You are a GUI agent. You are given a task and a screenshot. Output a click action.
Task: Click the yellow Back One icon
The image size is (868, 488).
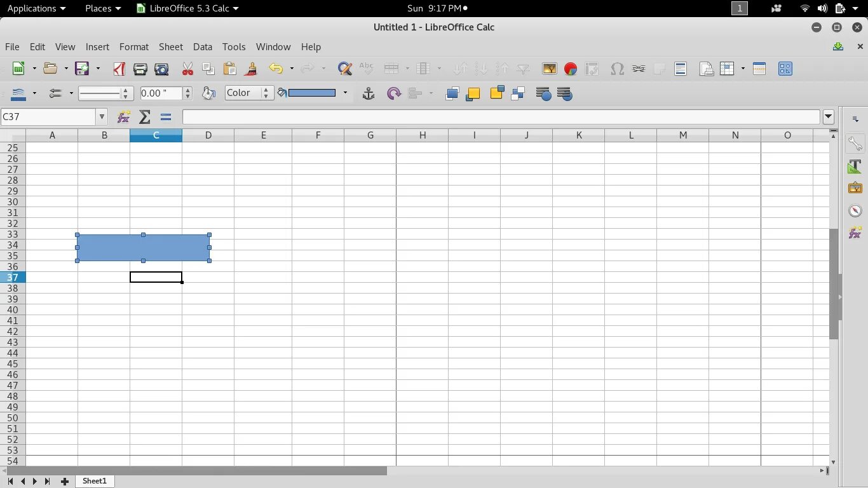[x=497, y=93]
